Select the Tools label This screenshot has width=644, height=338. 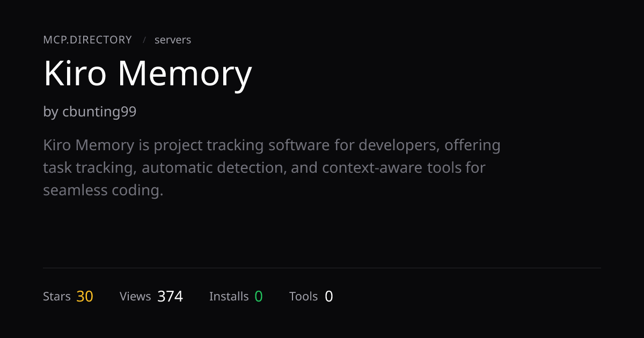(304, 296)
